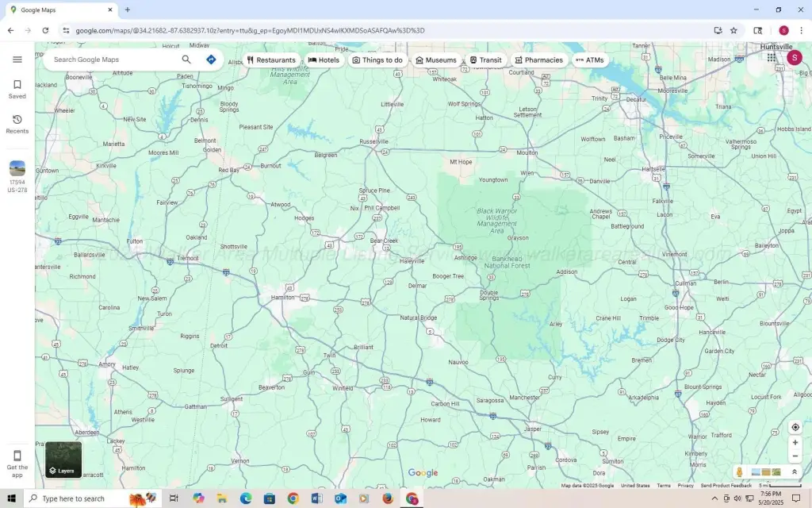Open the Google apps grid
This screenshot has width=812, height=508.
click(x=772, y=58)
